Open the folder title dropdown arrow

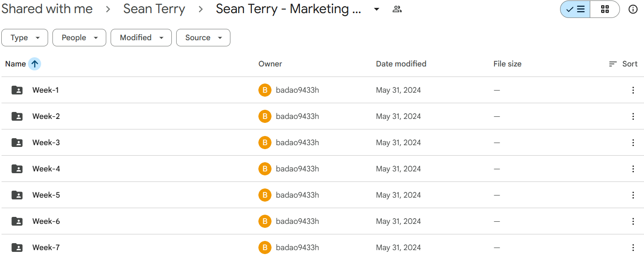coord(376,9)
